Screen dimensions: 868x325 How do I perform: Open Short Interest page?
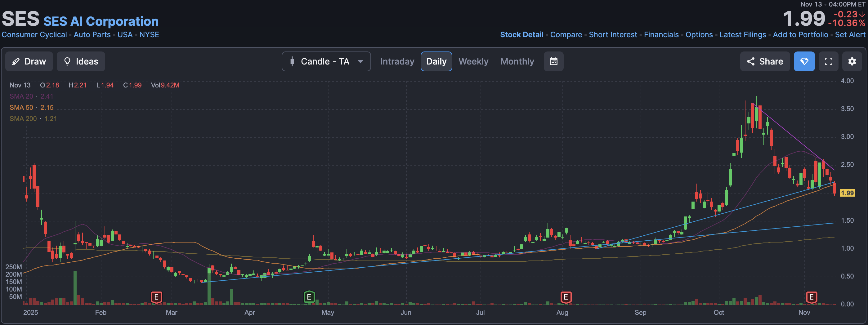613,35
